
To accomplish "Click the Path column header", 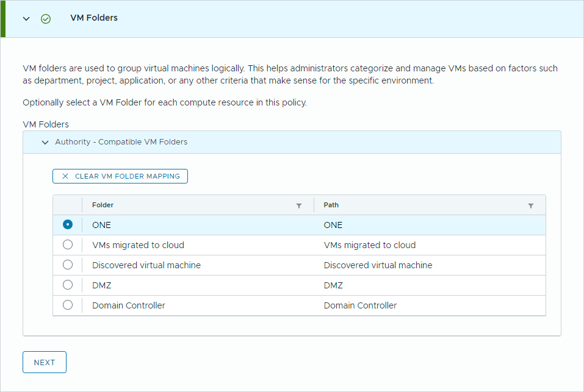I will click(x=331, y=205).
